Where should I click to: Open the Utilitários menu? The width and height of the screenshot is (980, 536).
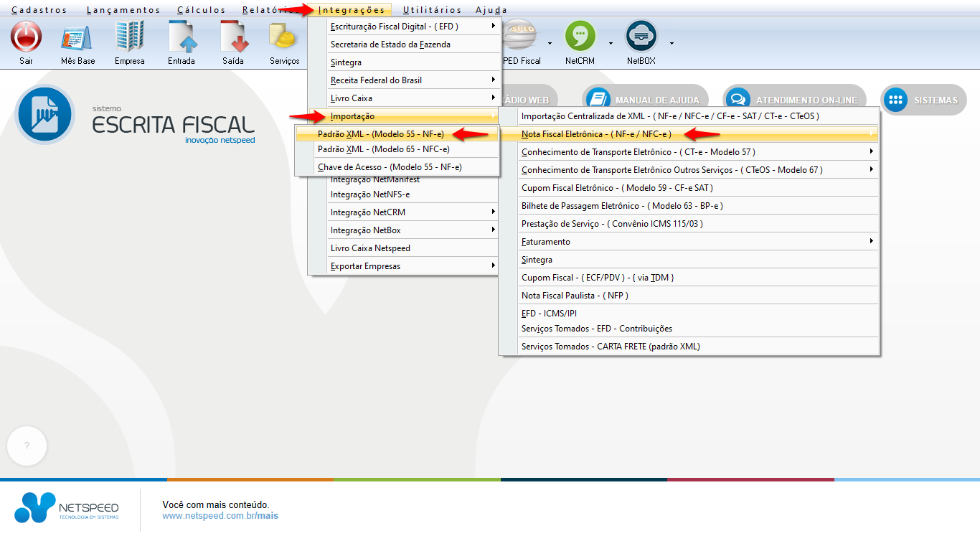click(432, 10)
